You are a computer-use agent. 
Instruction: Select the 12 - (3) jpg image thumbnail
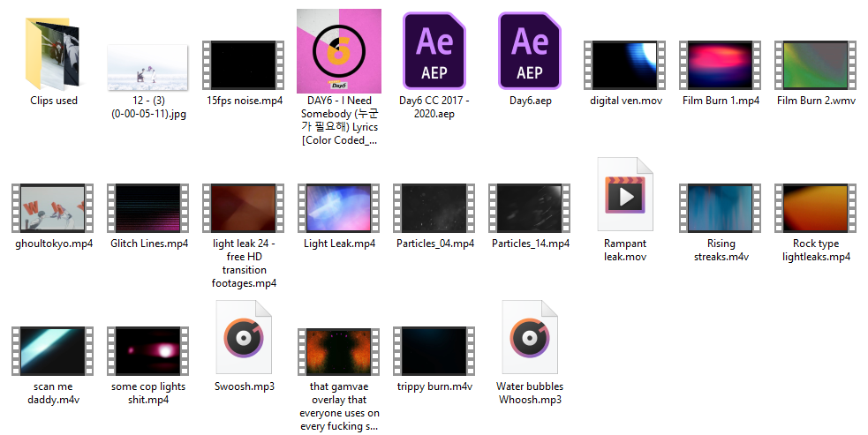click(x=147, y=68)
